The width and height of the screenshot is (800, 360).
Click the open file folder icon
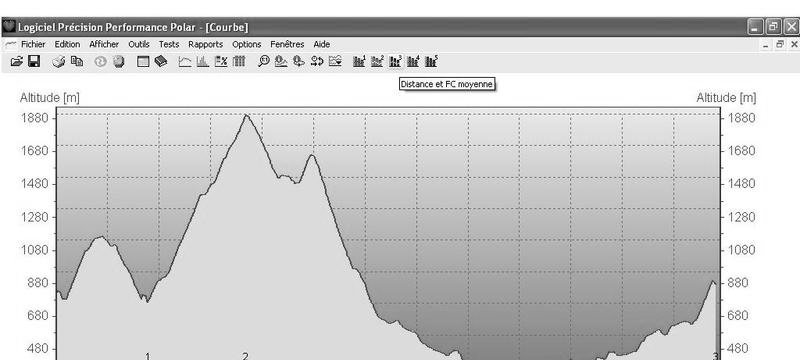point(17,62)
